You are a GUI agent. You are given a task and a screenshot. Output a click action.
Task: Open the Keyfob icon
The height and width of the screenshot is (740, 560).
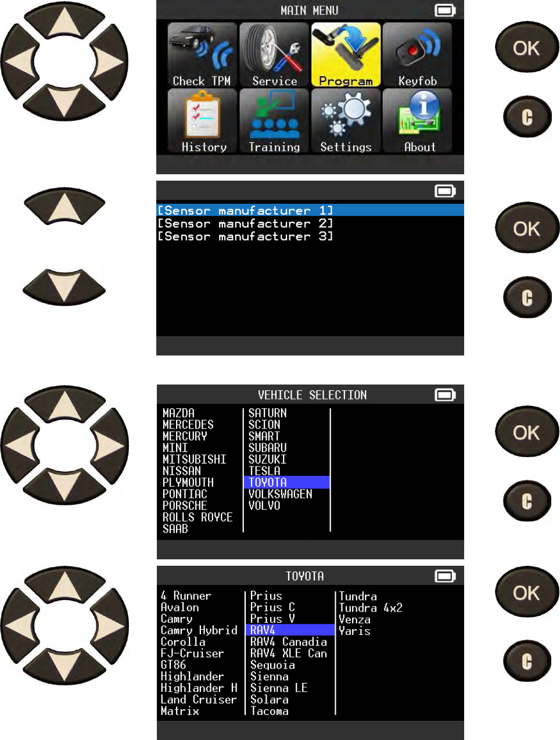(x=417, y=55)
